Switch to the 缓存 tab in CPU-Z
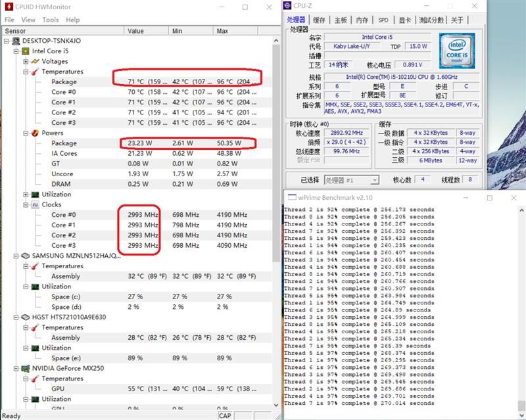Image resolution: width=526 pixels, height=420 pixels. point(319,20)
